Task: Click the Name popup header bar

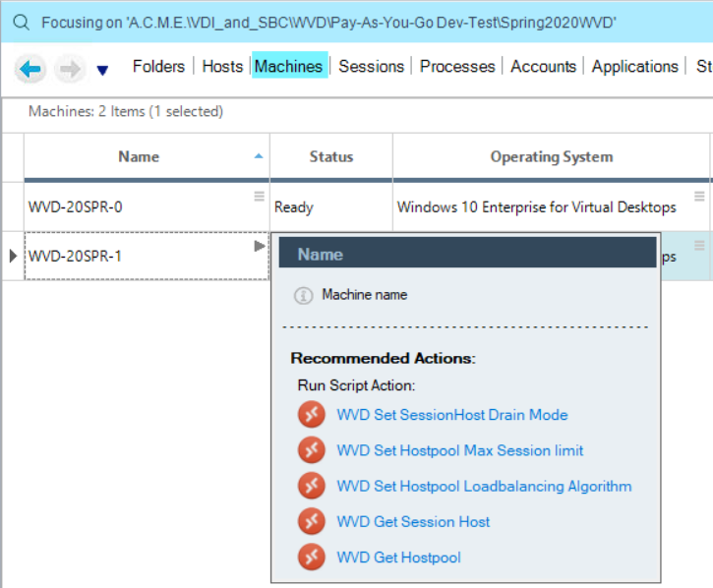Action: click(467, 254)
